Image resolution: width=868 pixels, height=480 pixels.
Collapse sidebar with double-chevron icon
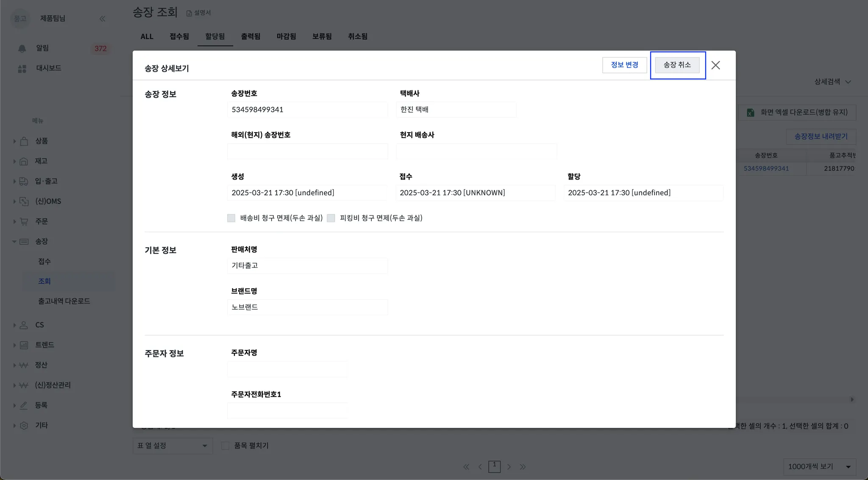[x=102, y=19]
